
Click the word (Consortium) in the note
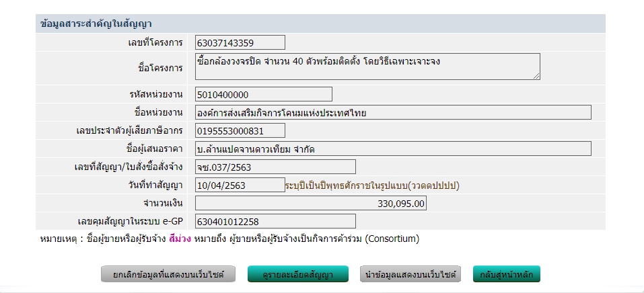pyautogui.click(x=392, y=239)
